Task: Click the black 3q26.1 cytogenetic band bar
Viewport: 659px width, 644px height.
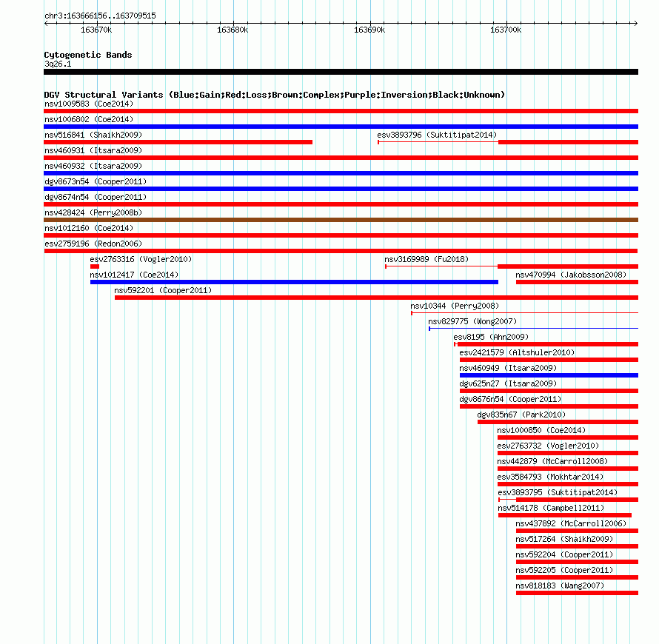Action: [341, 72]
